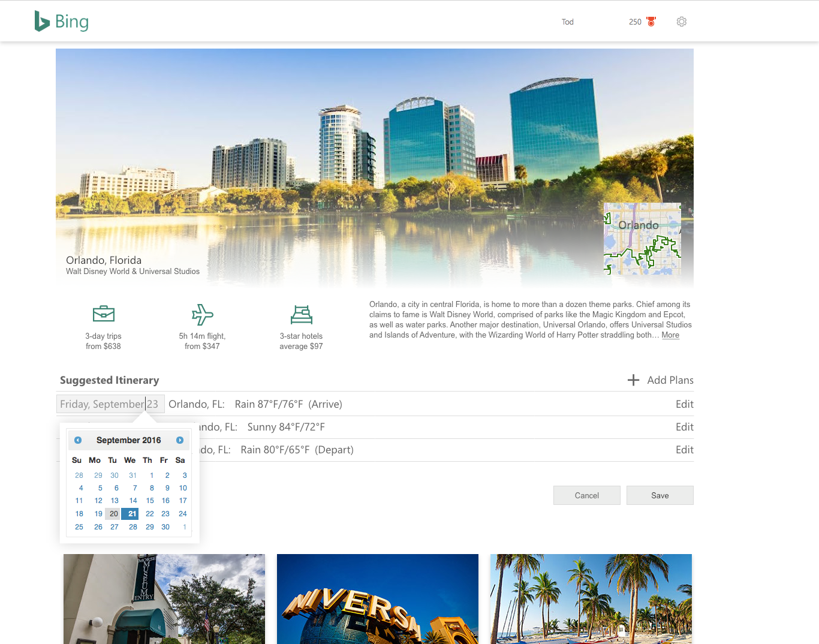
Task: Open the Universal globe photo
Action: (378, 599)
